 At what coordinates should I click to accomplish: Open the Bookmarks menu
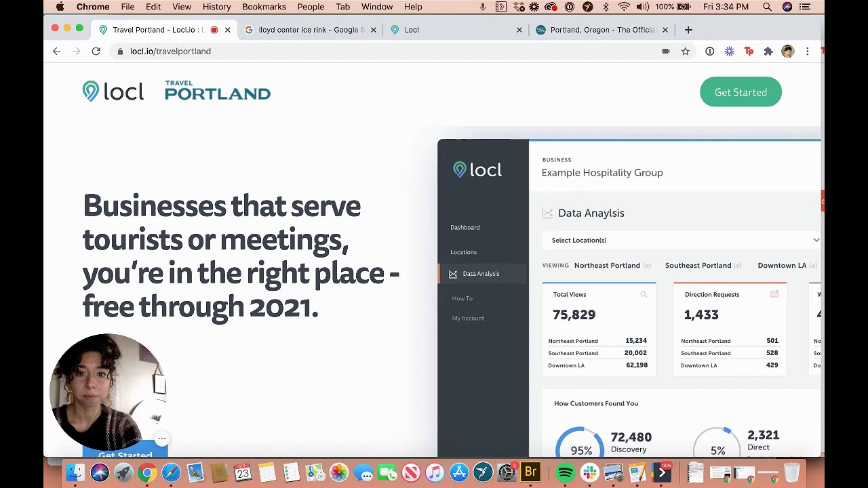pos(264,7)
